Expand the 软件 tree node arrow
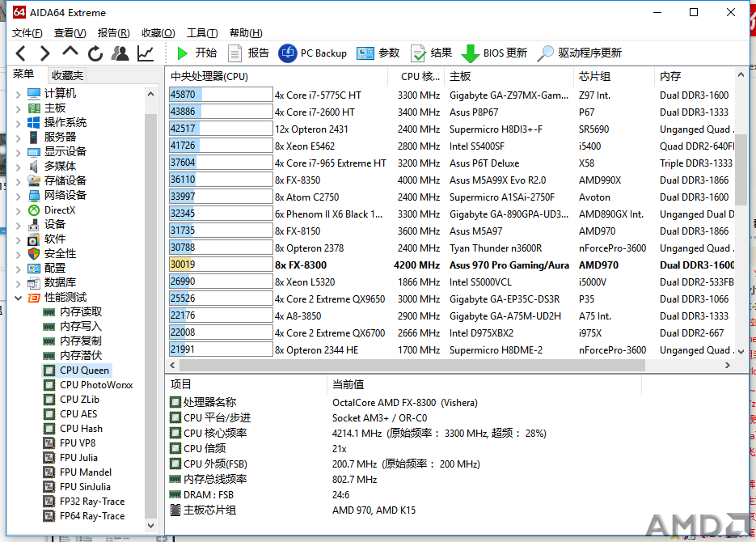Viewport: 756px width, 542px height. click(x=18, y=239)
